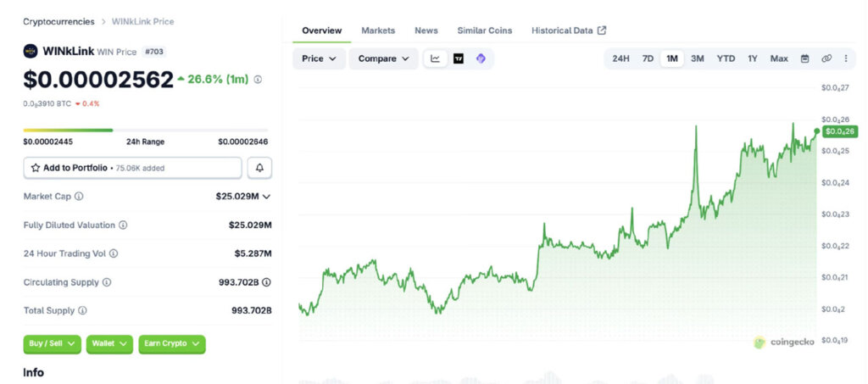Click info icon next to 26.6% change

coord(258,80)
